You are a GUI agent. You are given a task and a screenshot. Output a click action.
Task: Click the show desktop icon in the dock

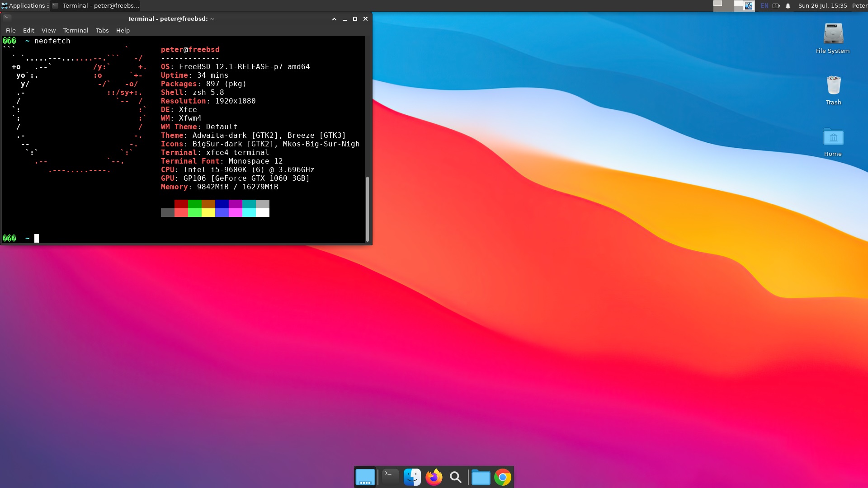click(365, 477)
